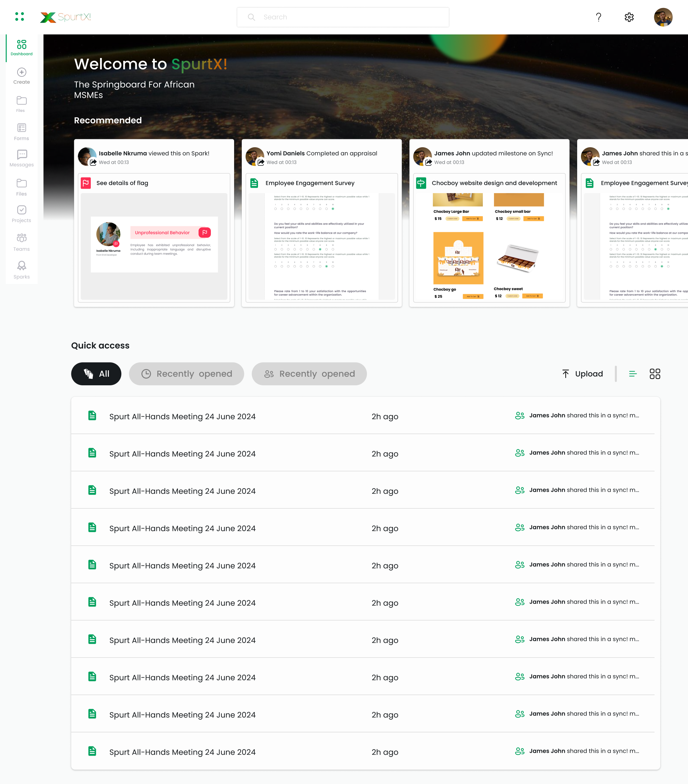688x784 pixels.
Task: Open Messages in the sidebar
Action: pyautogui.click(x=21, y=158)
